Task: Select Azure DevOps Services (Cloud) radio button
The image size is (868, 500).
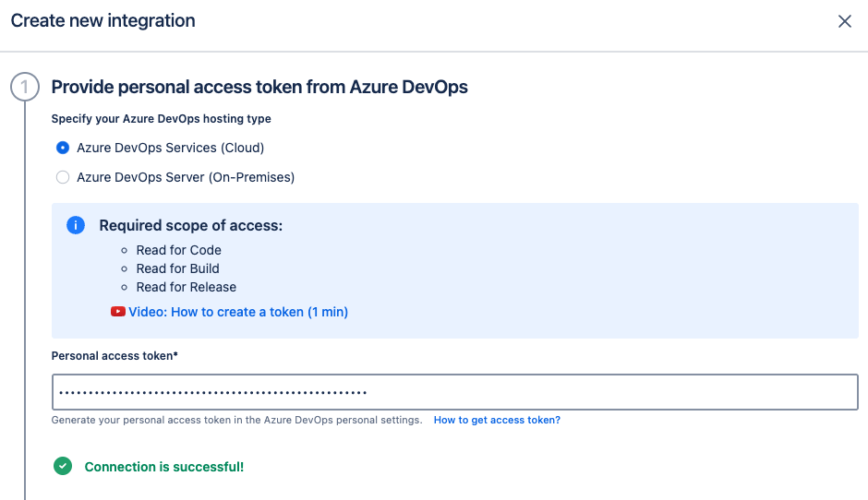Action: 63,148
